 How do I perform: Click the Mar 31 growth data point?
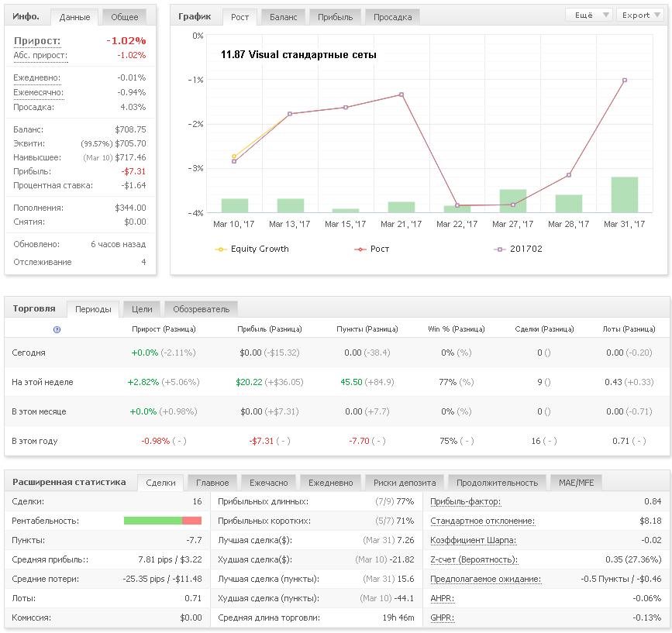coord(625,80)
